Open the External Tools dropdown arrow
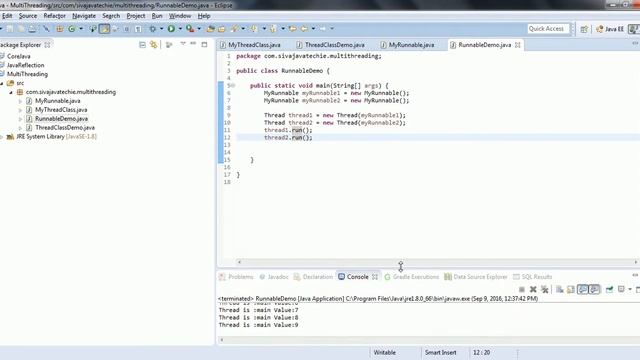The height and width of the screenshot is (360, 640). pyautogui.click(x=199, y=29)
